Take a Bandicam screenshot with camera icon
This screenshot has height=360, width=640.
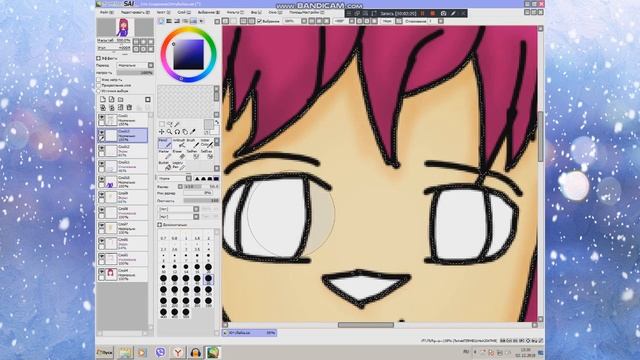coord(443,13)
